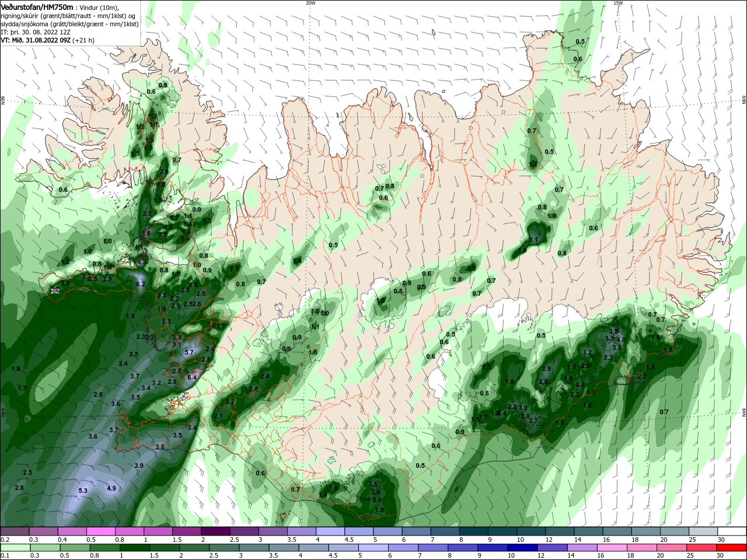Select the '(+21 h)' forecast offset text
Viewport: 747px width, 560px height.
[x=83, y=40]
